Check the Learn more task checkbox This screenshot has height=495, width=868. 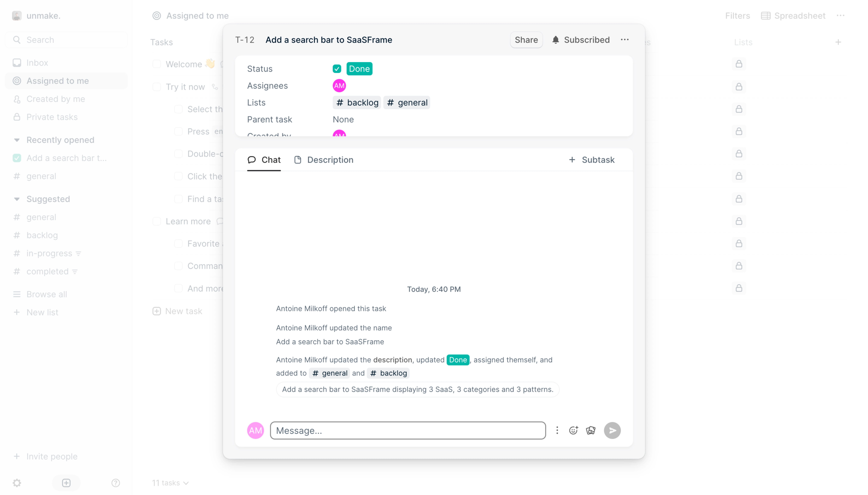pyautogui.click(x=157, y=221)
